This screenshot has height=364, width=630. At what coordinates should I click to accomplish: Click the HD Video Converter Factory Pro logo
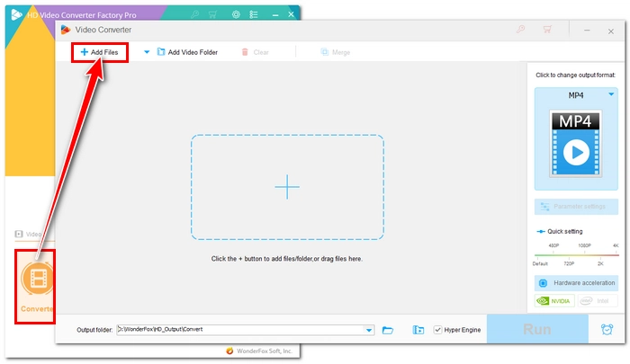(x=16, y=15)
